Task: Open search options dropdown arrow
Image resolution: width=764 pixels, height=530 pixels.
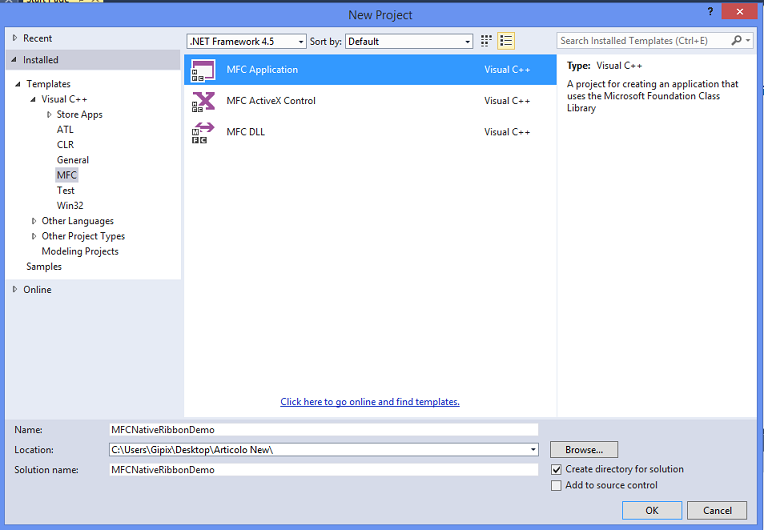Action: [x=748, y=40]
